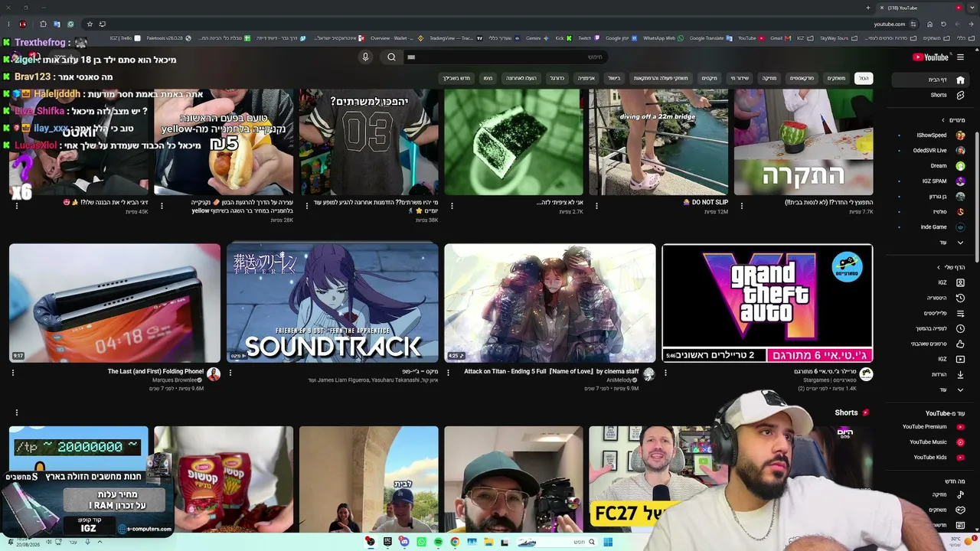Open the הדף שלי (You) section header
The height and width of the screenshot is (551, 980).
point(952,267)
